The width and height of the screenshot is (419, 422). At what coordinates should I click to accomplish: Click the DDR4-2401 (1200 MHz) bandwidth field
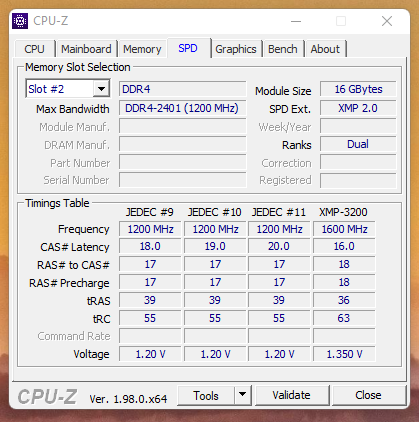click(x=183, y=108)
